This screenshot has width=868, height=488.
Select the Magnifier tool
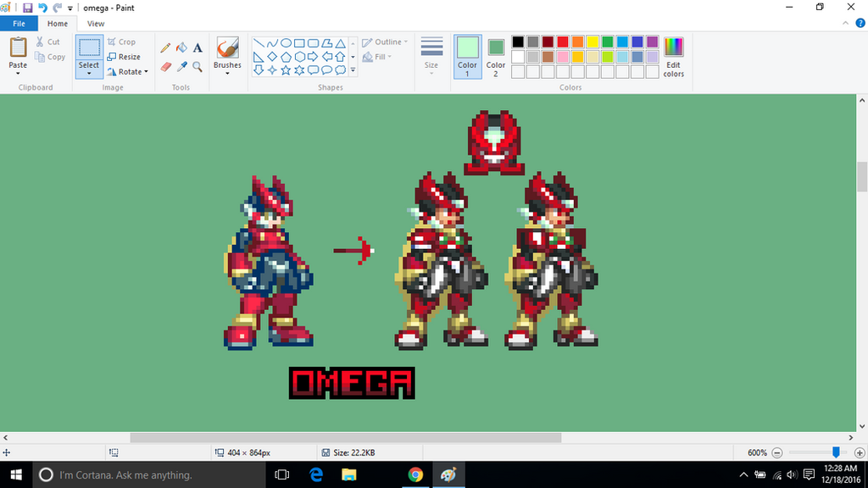[x=198, y=67]
